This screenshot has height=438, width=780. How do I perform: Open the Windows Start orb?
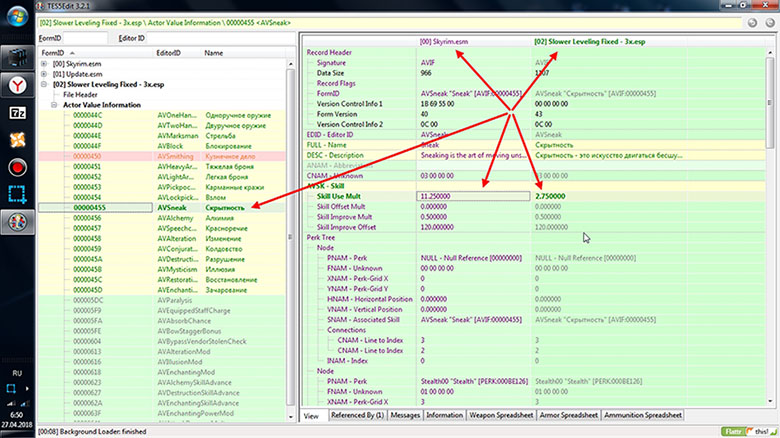[x=17, y=16]
